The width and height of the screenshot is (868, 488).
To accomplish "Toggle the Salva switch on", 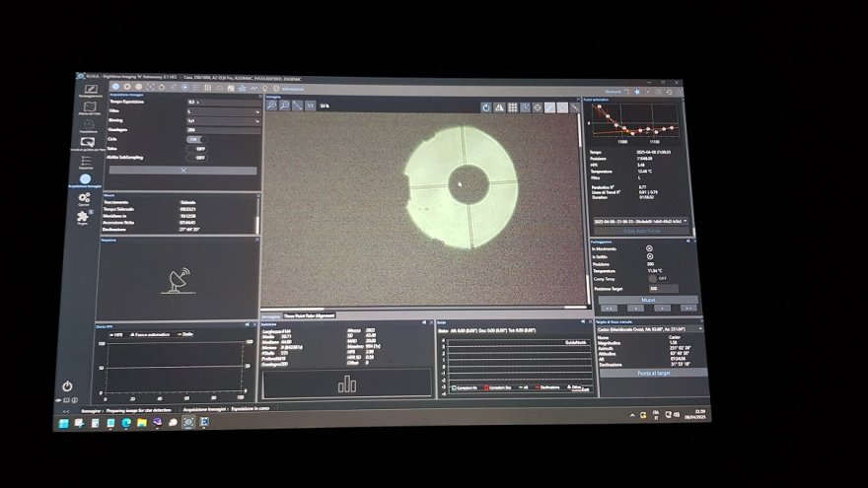I will tap(198, 148).
